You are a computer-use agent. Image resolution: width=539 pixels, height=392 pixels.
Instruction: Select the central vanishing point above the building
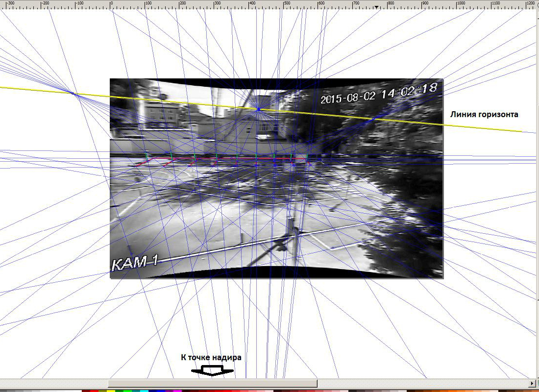pos(258,109)
